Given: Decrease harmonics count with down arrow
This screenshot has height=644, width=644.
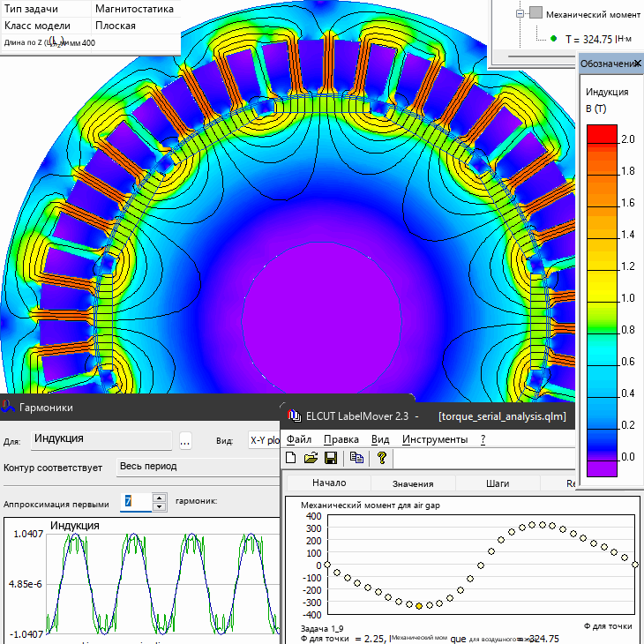Looking at the screenshot, I should pos(159,506).
